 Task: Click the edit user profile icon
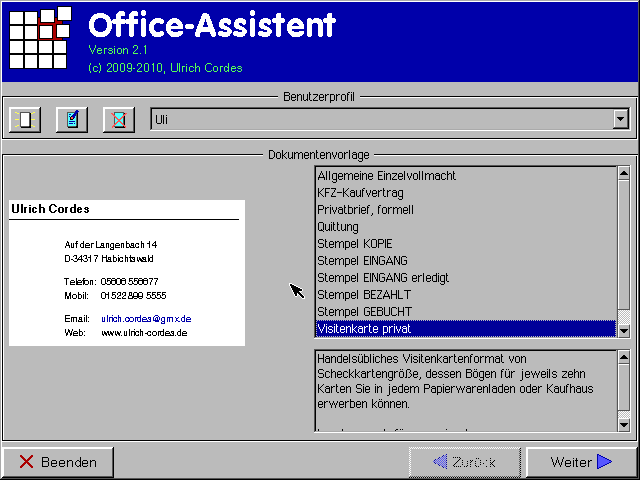[72, 120]
